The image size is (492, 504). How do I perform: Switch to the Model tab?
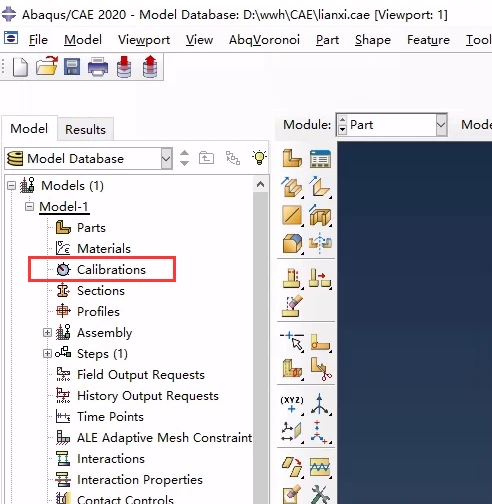(x=29, y=129)
